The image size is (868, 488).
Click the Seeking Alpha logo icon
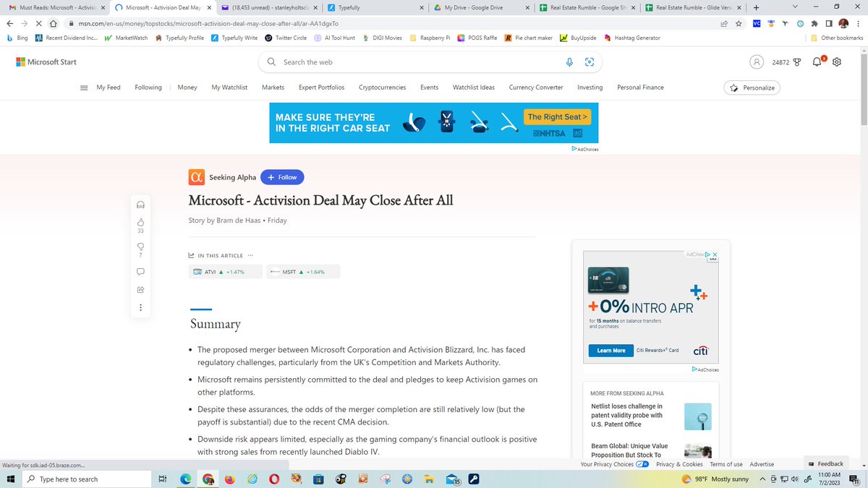(x=196, y=177)
